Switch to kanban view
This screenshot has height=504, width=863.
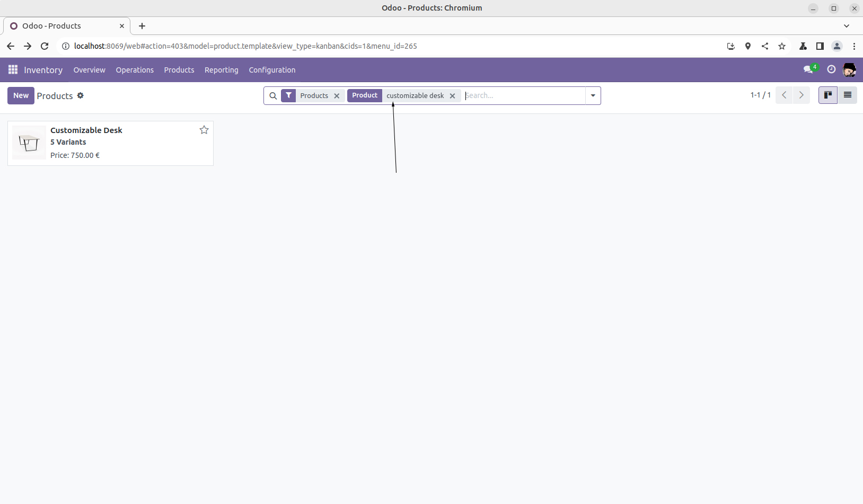(x=827, y=95)
